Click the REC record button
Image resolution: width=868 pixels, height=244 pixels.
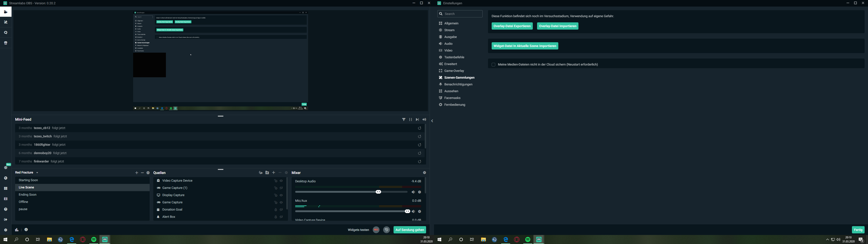[x=376, y=230]
